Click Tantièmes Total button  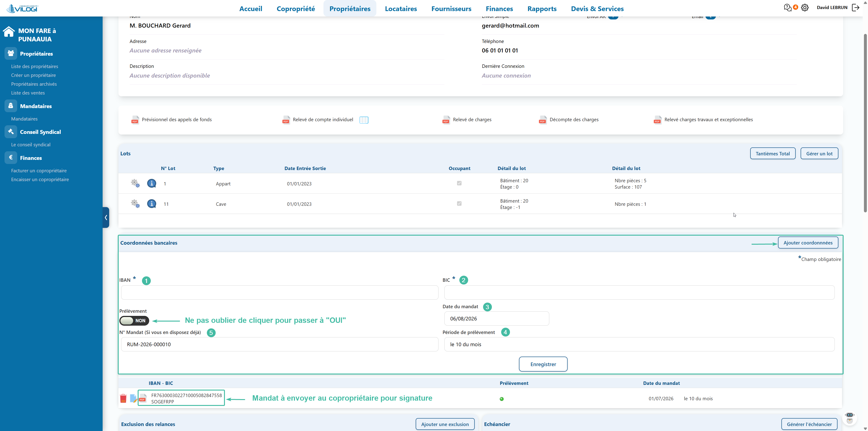click(773, 153)
